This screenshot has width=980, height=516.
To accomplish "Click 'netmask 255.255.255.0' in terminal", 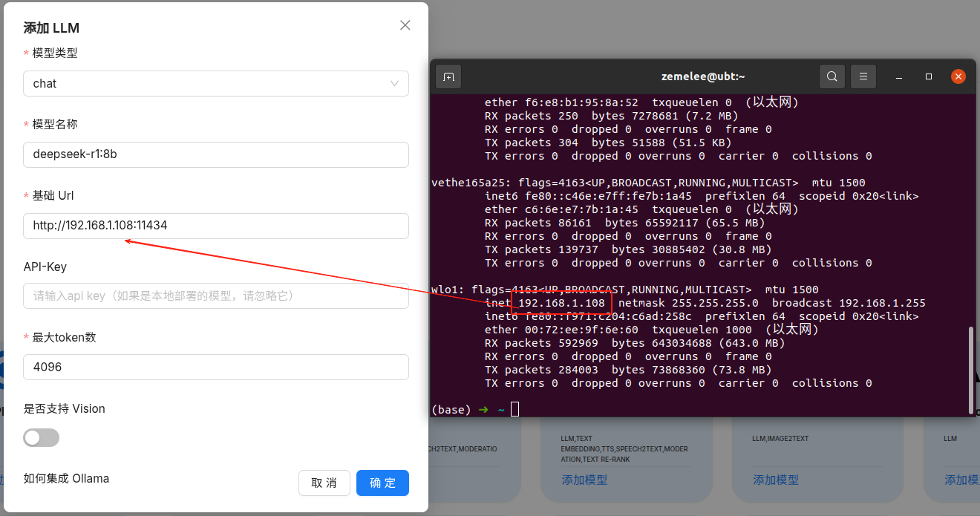I will coord(688,303).
